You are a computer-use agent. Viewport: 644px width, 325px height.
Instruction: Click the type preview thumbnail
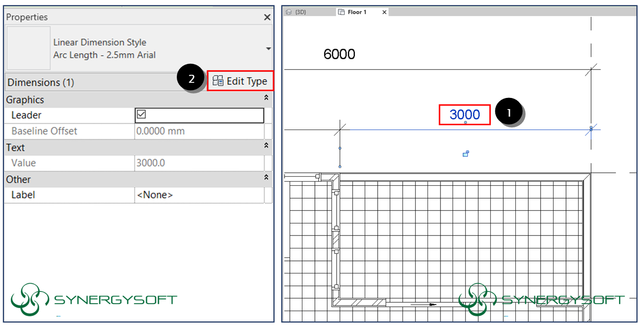[x=29, y=48]
